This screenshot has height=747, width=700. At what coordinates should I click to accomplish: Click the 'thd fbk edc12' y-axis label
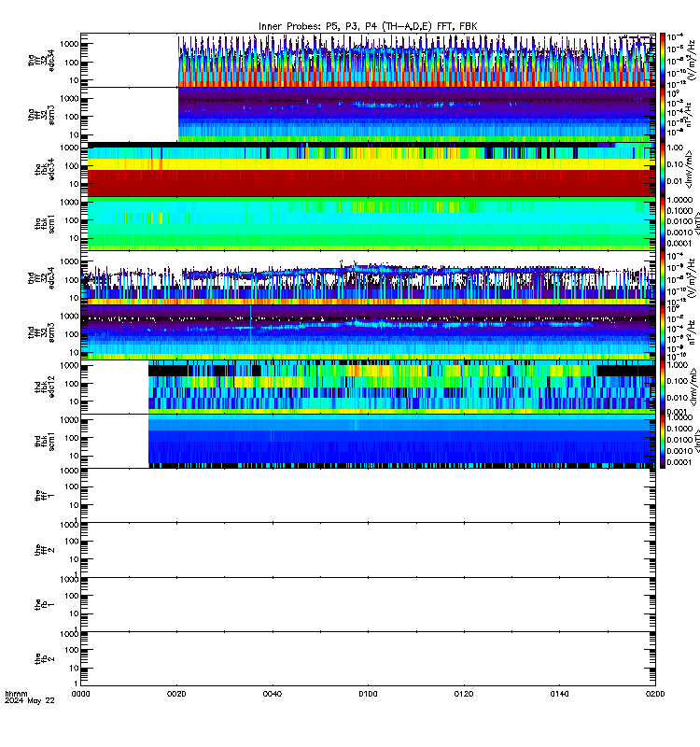point(45,387)
